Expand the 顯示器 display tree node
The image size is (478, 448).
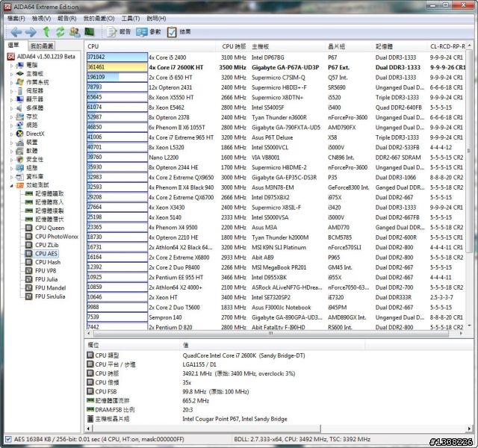click(x=12, y=99)
